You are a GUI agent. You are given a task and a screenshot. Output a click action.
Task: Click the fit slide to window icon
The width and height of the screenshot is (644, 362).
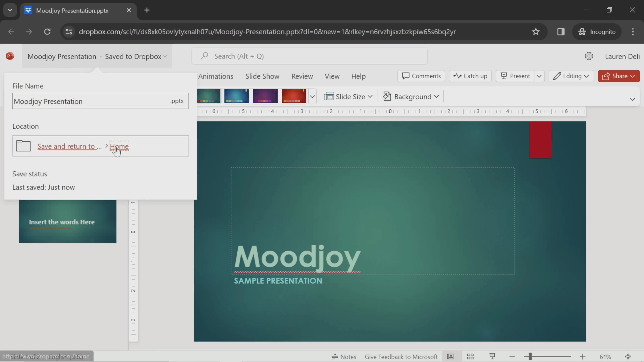(628, 356)
